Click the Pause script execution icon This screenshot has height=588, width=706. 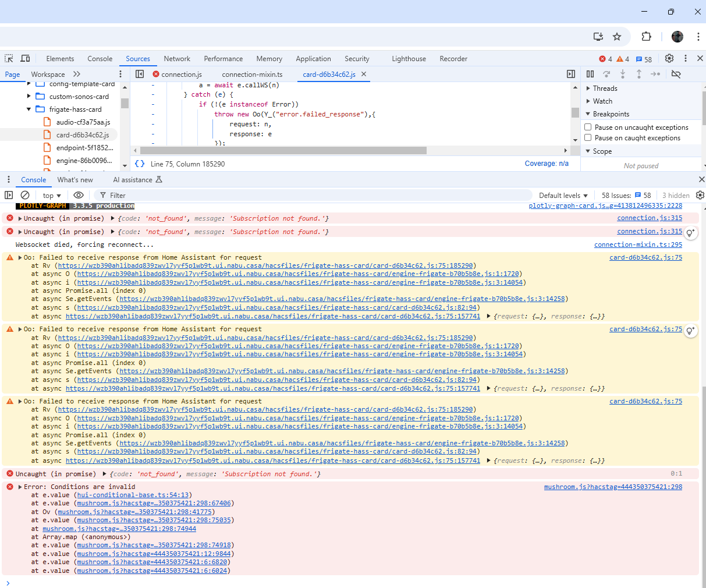(x=590, y=74)
